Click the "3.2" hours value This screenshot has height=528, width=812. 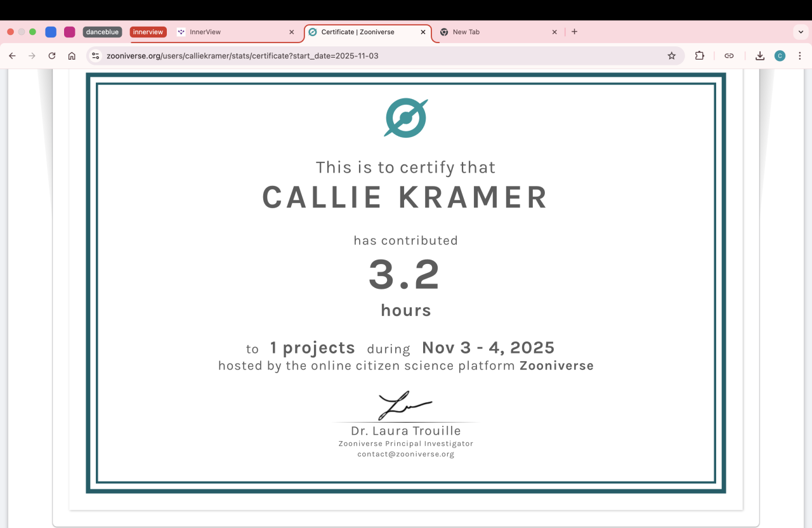point(405,275)
